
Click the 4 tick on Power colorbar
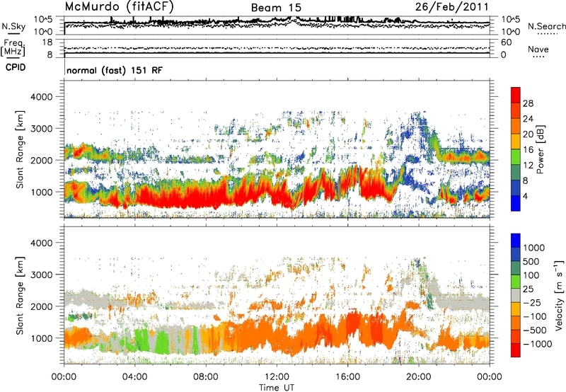click(x=525, y=196)
